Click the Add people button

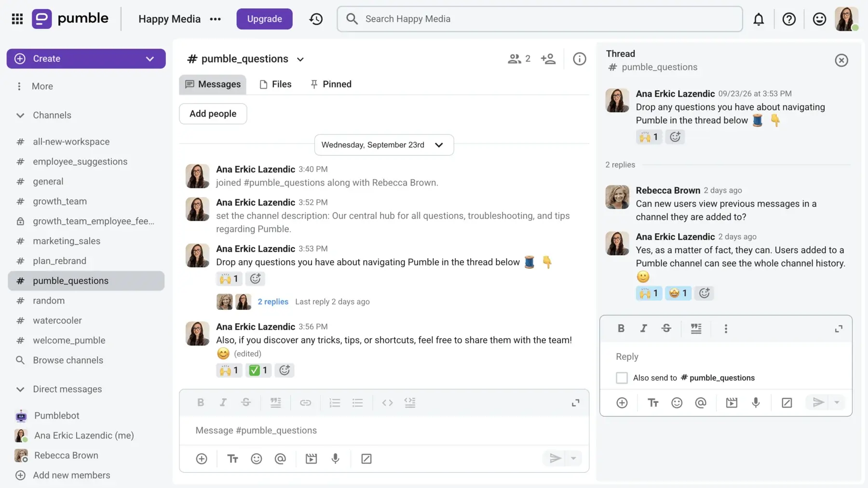pos(213,114)
